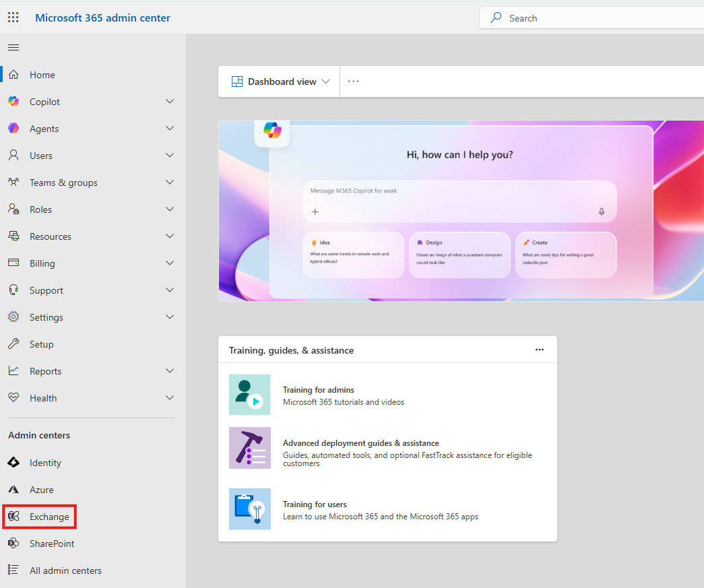The width and height of the screenshot is (704, 588).
Task: Select Home in the left navigation
Action: 42,75
